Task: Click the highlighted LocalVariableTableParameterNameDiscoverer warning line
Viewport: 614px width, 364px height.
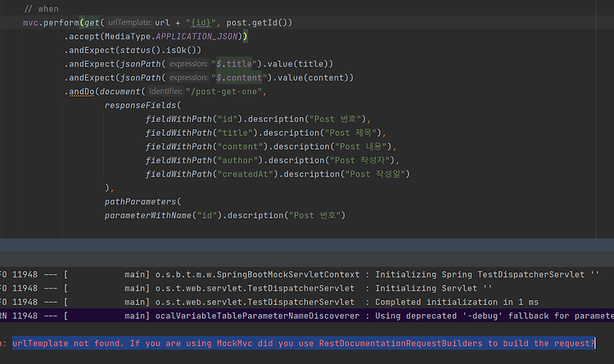Action: (x=307, y=316)
